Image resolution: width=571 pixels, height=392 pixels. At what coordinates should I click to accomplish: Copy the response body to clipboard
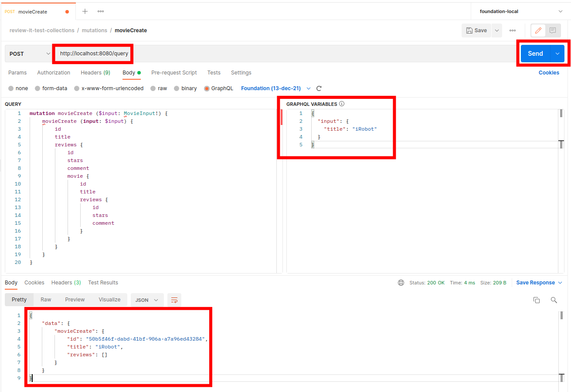click(x=537, y=300)
